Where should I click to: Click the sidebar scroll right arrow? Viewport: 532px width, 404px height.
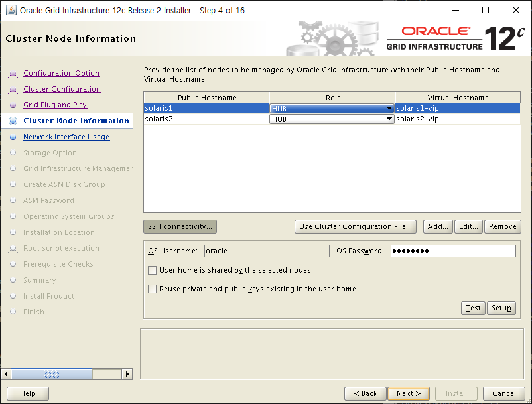127,375
